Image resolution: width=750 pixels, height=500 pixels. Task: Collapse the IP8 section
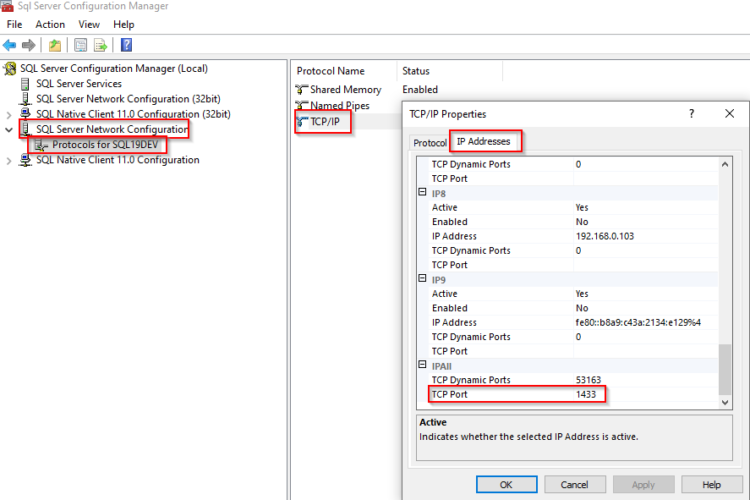click(422, 193)
